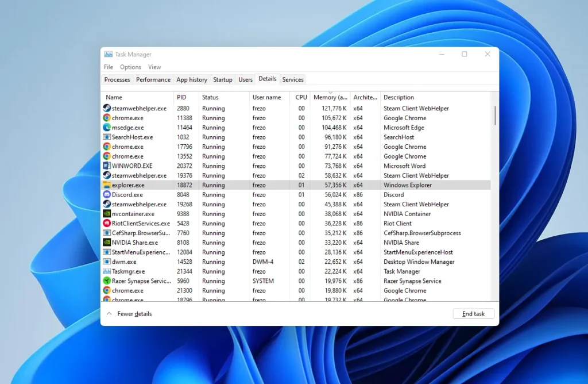
Task: Click the Chrome icon for PID 13552
Action: point(107,156)
